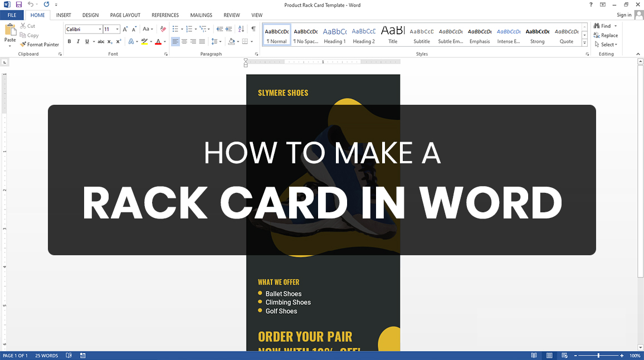Image resolution: width=644 pixels, height=360 pixels.
Task: Toggle center paragraph alignment
Action: click(x=184, y=41)
